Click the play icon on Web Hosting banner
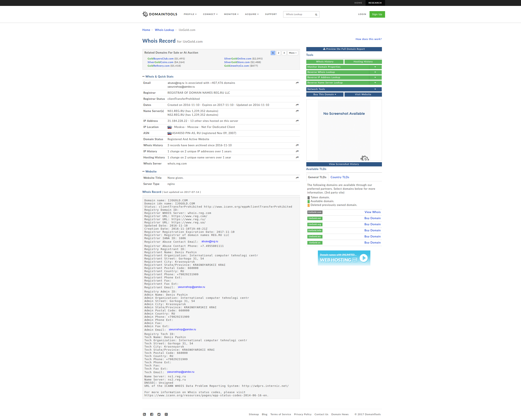 [x=363, y=258]
